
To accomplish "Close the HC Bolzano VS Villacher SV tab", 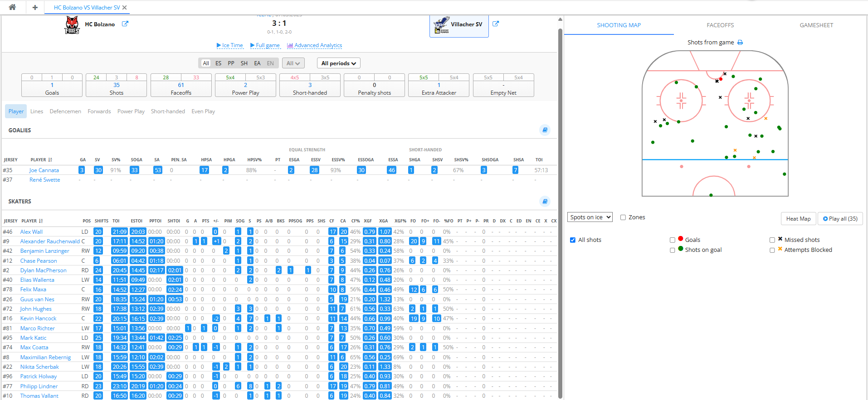I will click(x=125, y=8).
